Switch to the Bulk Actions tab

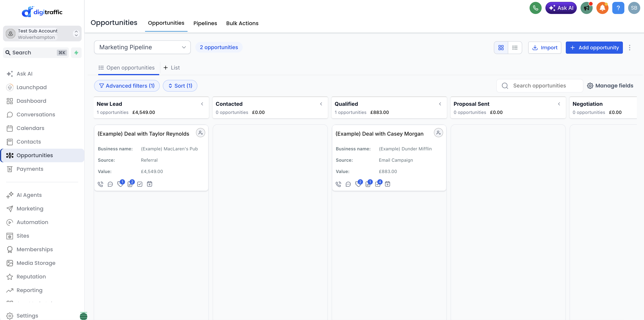point(242,23)
